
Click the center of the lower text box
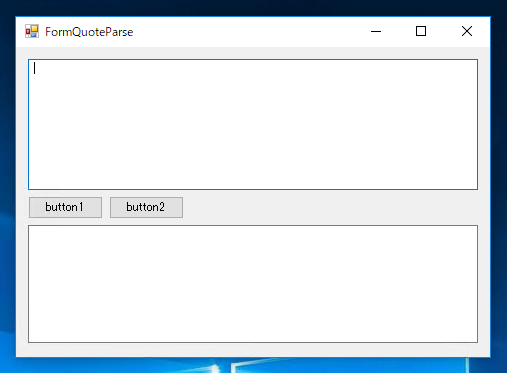[253, 284]
